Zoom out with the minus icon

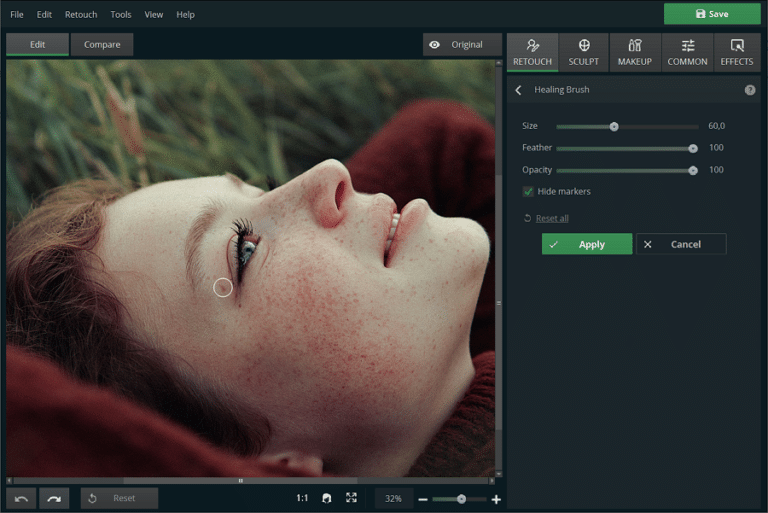pyautogui.click(x=423, y=499)
